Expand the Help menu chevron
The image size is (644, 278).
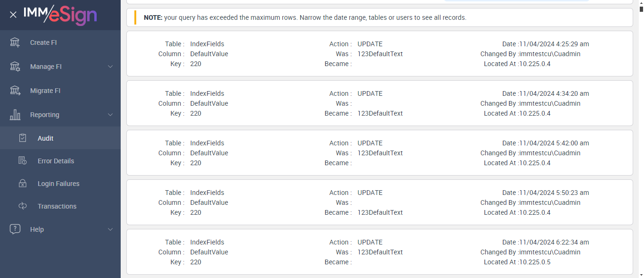click(x=110, y=229)
